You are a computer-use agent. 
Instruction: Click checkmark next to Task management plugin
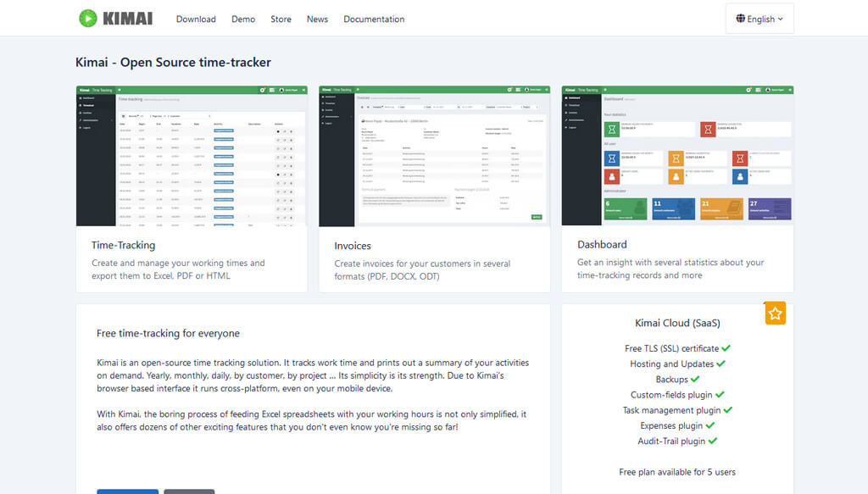click(728, 410)
